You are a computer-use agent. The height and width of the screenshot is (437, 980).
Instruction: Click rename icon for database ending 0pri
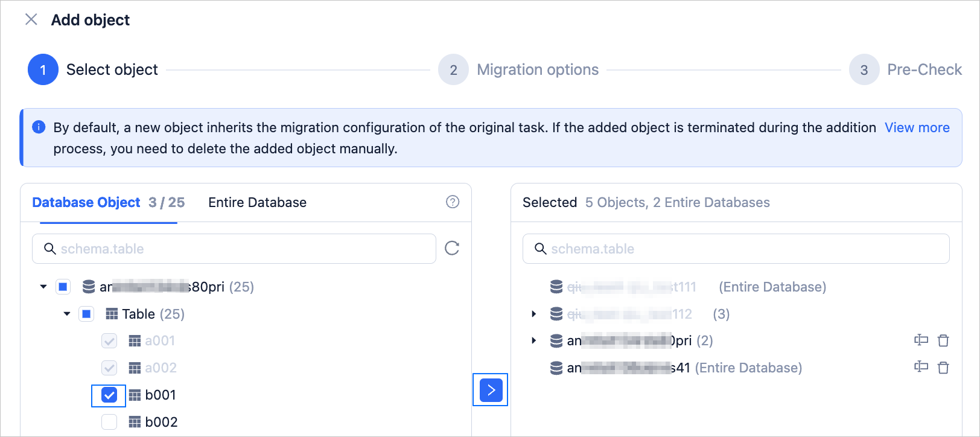coord(921,340)
